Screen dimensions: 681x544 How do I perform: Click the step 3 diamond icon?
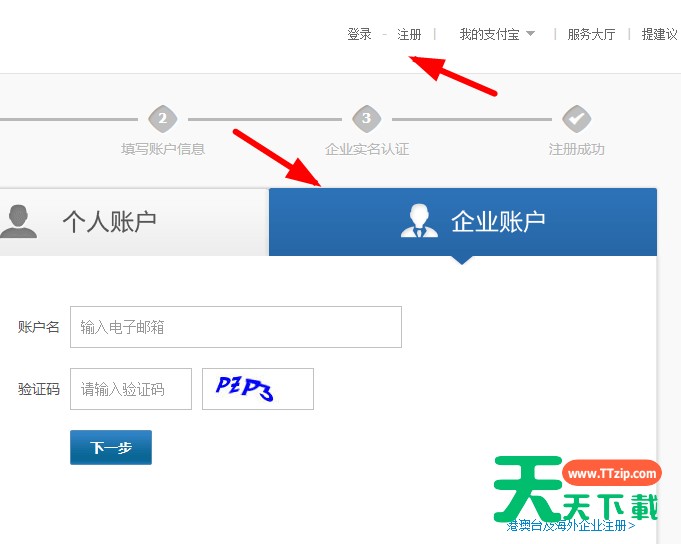pyautogui.click(x=367, y=118)
